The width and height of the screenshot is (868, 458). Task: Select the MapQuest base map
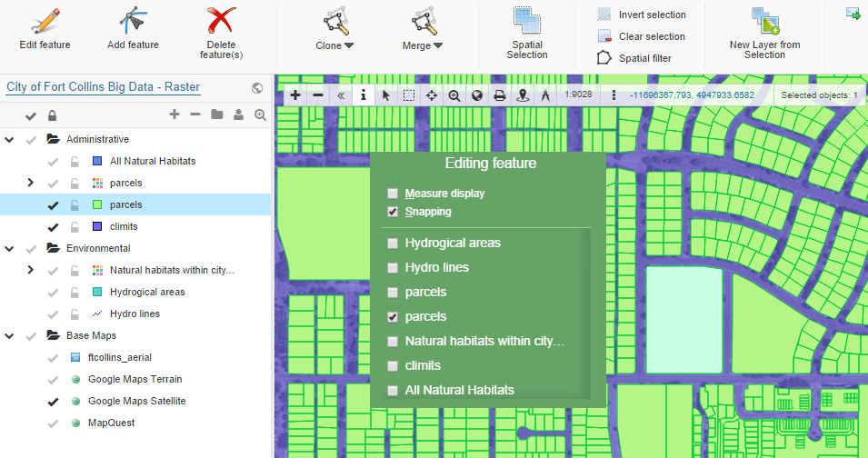tap(111, 423)
